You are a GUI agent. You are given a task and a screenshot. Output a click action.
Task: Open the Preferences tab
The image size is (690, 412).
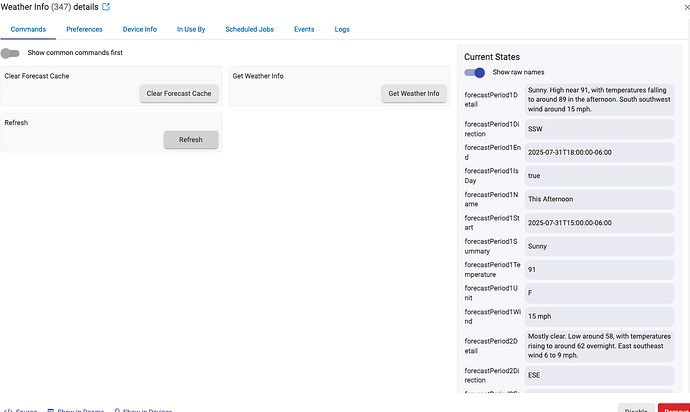[x=84, y=29]
